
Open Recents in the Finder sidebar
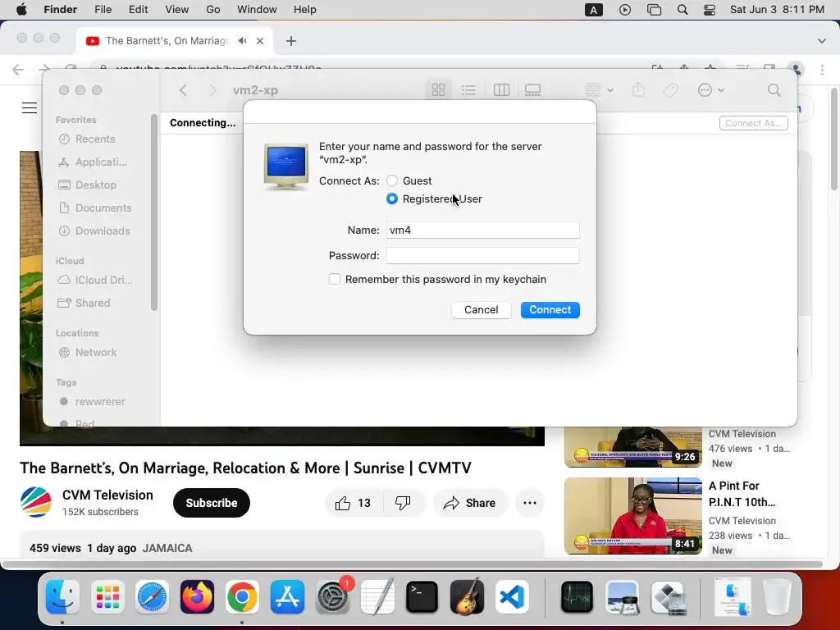95,139
